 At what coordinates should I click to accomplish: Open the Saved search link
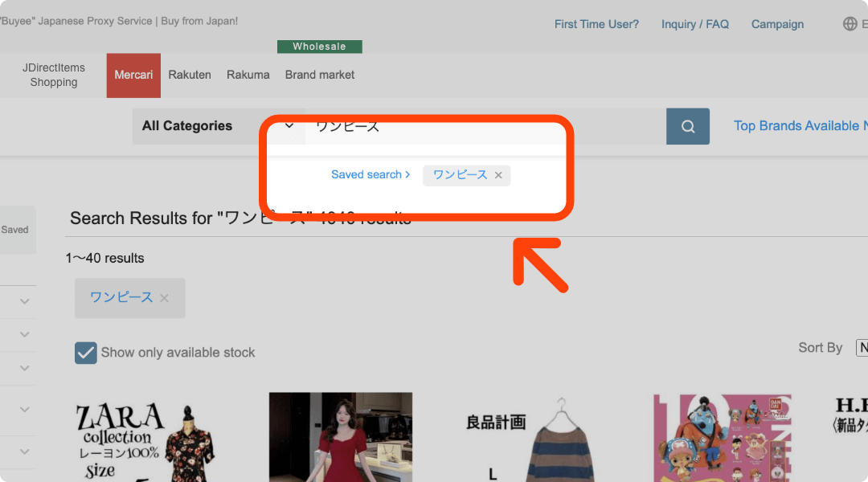pos(371,175)
